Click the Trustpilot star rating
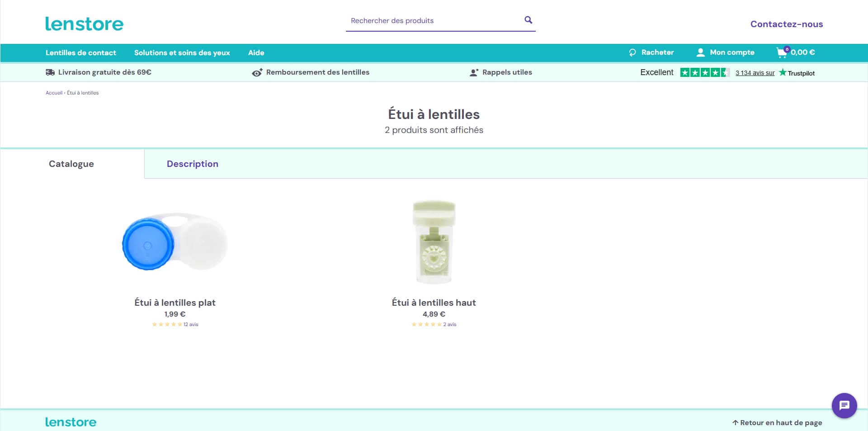The width and height of the screenshot is (868, 431). pyautogui.click(x=705, y=72)
